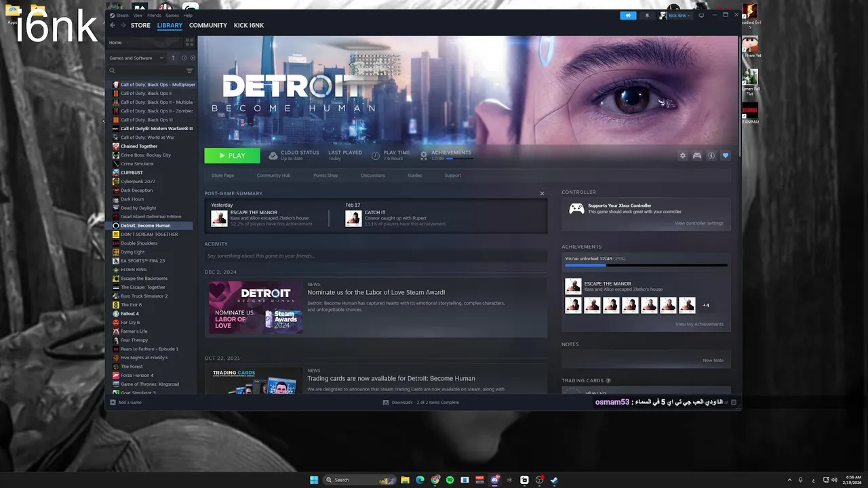Open the View menu
The width and height of the screenshot is (868, 488).
[x=138, y=15]
